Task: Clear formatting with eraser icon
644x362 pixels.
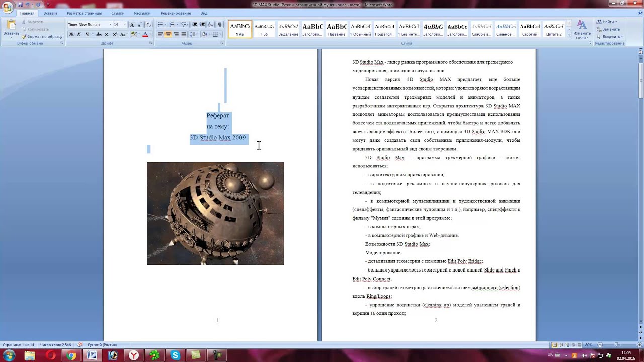Action: (x=148, y=24)
